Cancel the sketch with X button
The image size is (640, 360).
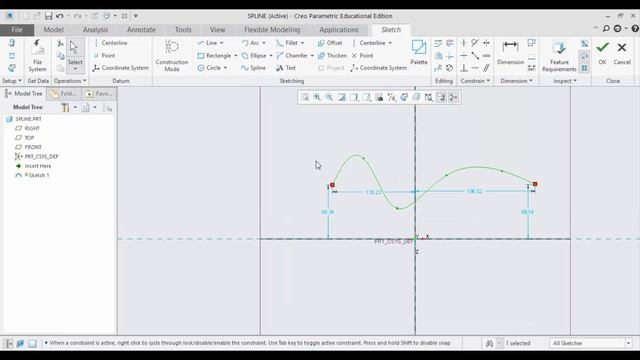[x=622, y=52]
